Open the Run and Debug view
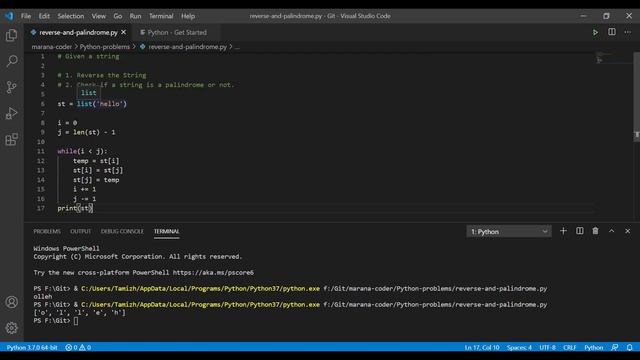Image resolution: width=640 pixels, height=360 pixels. 11,113
